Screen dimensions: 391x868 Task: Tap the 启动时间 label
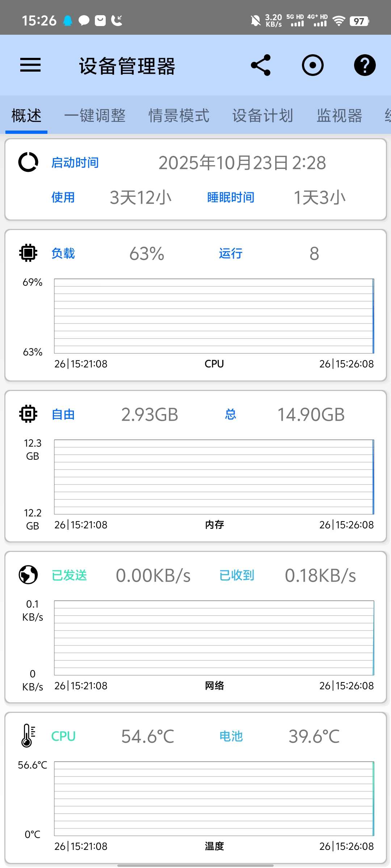pos(75,163)
